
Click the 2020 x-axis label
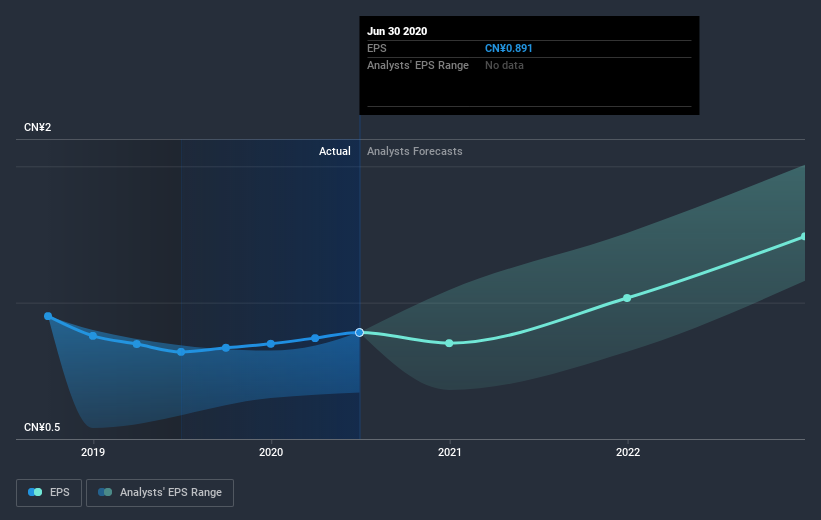pyautogui.click(x=271, y=452)
